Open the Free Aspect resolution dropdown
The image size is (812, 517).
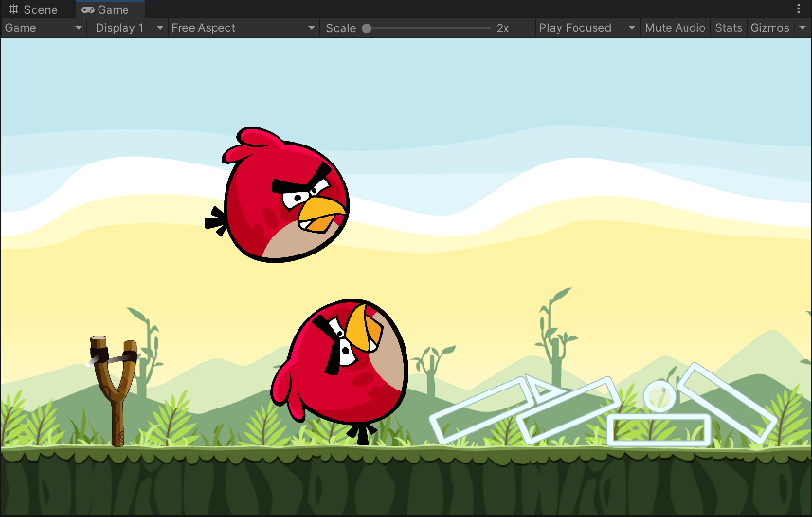click(x=244, y=28)
